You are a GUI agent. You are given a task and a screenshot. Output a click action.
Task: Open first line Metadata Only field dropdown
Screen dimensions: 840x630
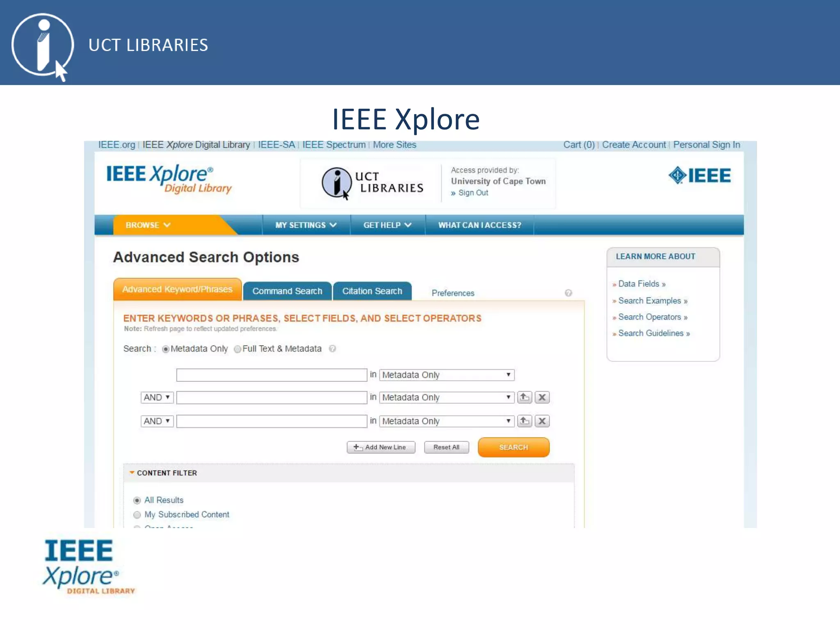[x=447, y=375]
